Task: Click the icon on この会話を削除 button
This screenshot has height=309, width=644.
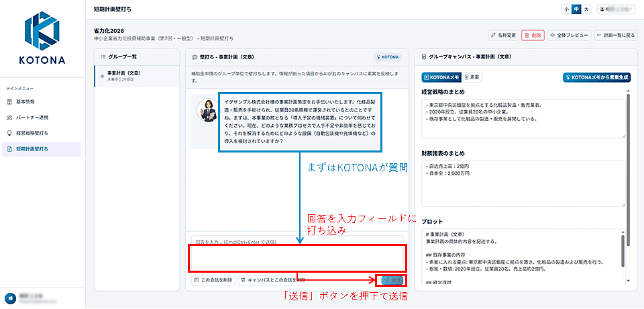Action: point(196,280)
